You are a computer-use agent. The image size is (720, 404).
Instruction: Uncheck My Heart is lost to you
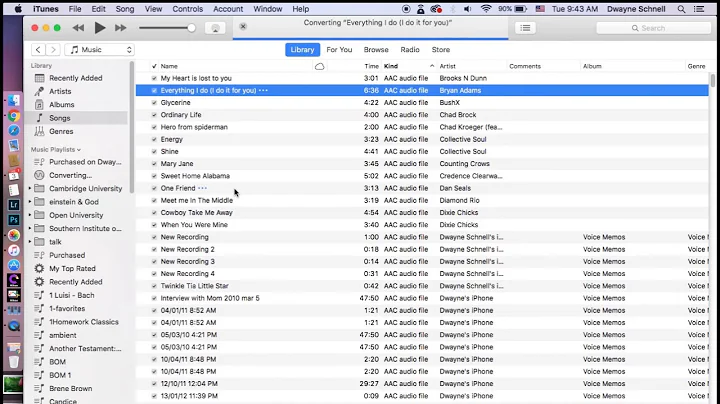154,79
